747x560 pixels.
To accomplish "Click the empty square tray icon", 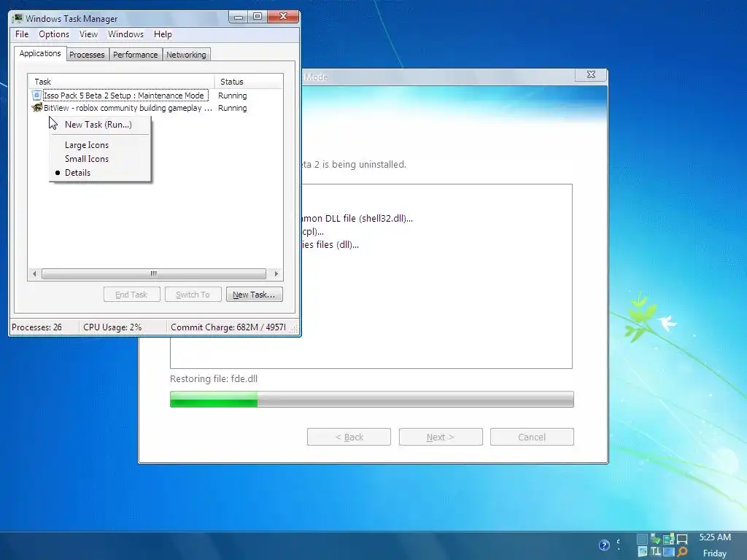I will coord(642,539).
